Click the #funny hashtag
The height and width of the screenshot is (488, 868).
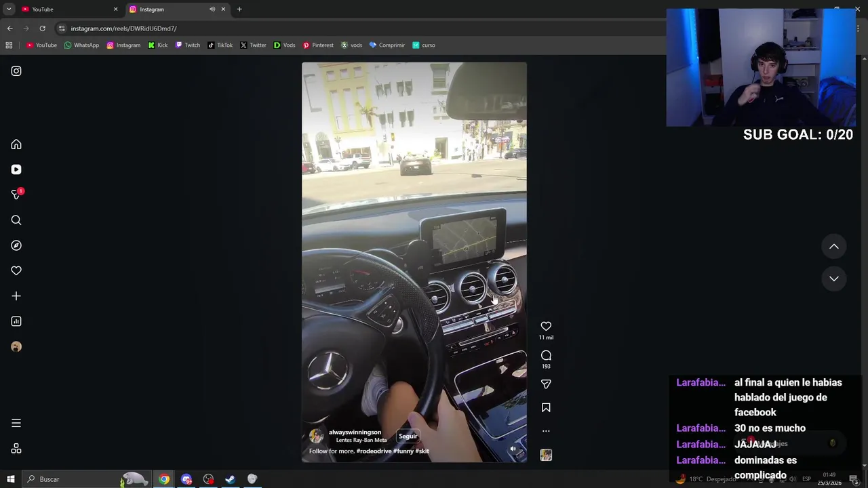pyautogui.click(x=403, y=451)
